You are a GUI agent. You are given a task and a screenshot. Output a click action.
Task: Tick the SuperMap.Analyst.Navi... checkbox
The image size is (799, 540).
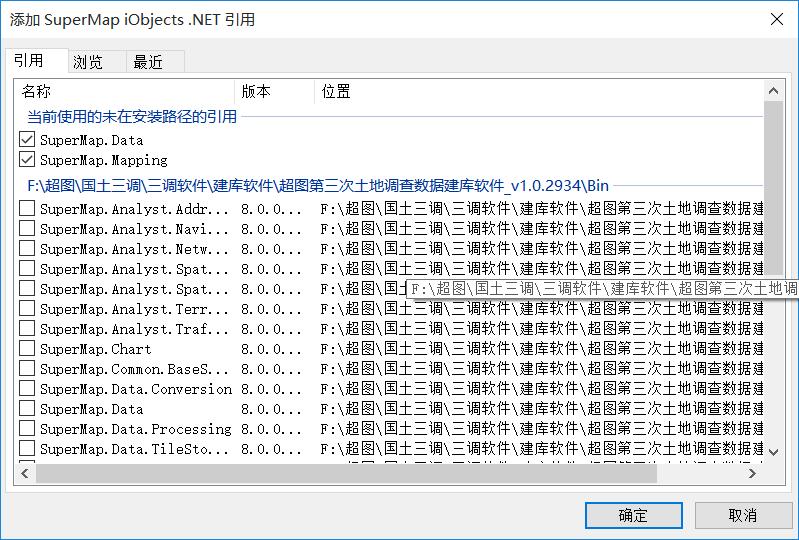click(27, 228)
